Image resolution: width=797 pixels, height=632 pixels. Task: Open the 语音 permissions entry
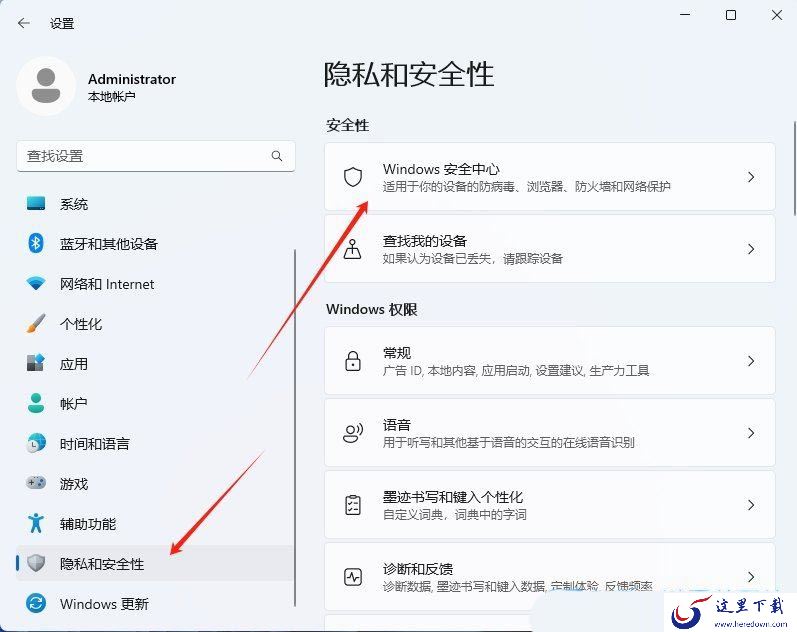[549, 433]
